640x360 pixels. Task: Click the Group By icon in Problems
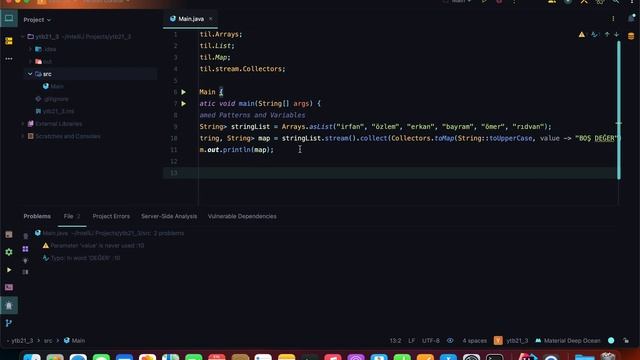(x=25, y=249)
